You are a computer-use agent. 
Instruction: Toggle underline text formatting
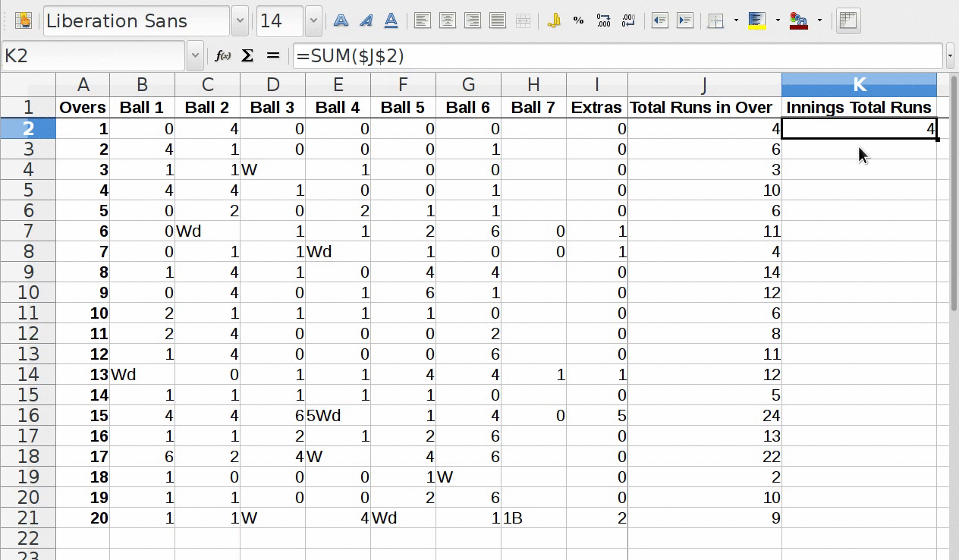(x=391, y=21)
